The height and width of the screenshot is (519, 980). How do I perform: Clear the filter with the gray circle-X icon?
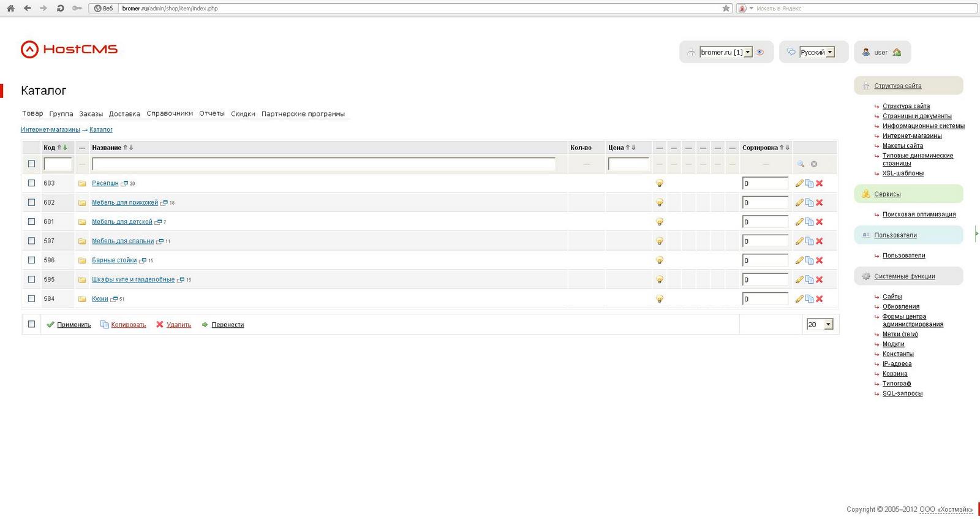click(x=814, y=164)
